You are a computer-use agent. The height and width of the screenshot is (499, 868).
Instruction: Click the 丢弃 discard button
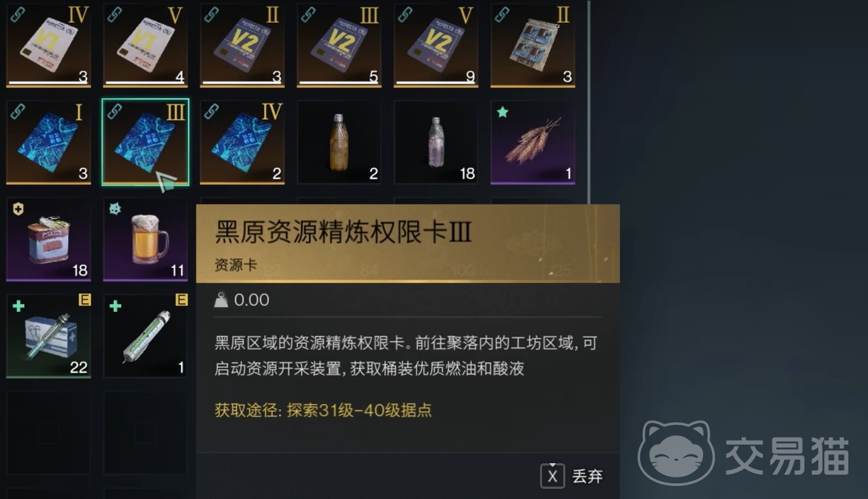(587, 476)
